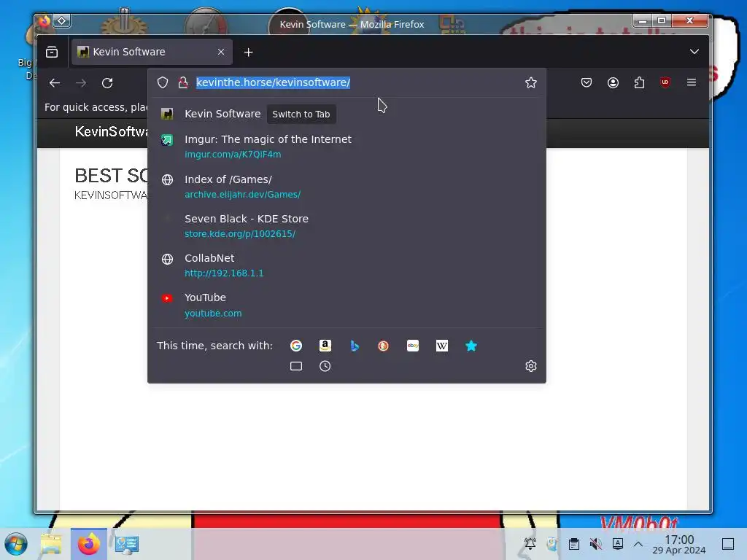The image size is (747, 560).
Task: Search this time with Google
Action: tap(296, 346)
